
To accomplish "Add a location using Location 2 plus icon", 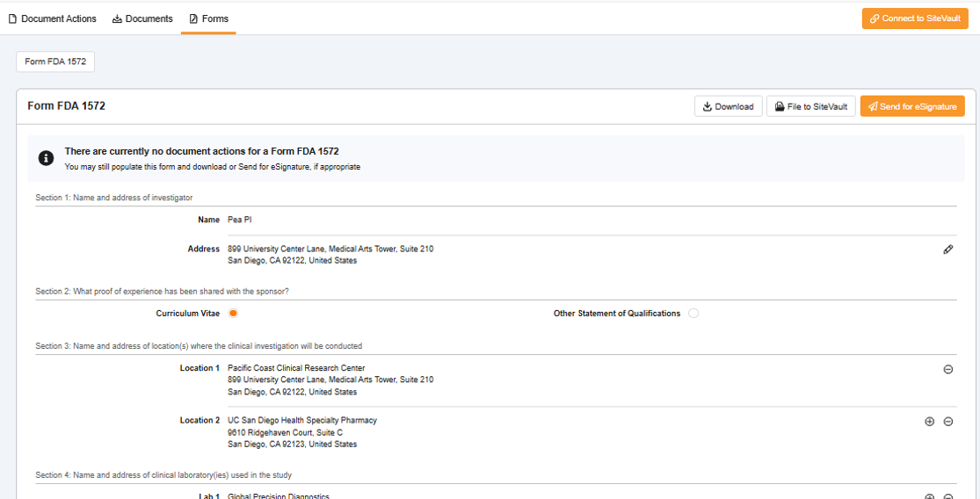I will 929,422.
